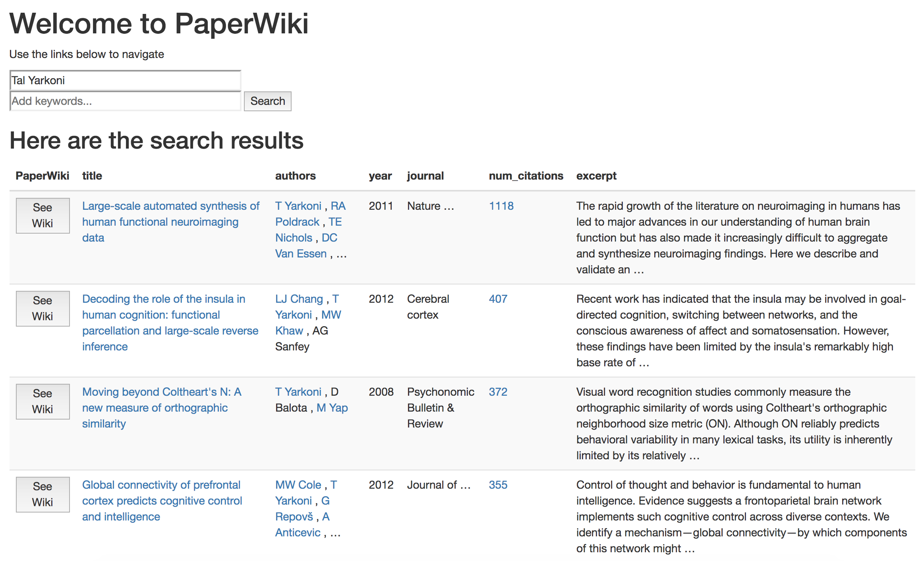Viewport: 924px width, 561px height.
Task: Click the 355 citations link
Action: [x=498, y=485]
